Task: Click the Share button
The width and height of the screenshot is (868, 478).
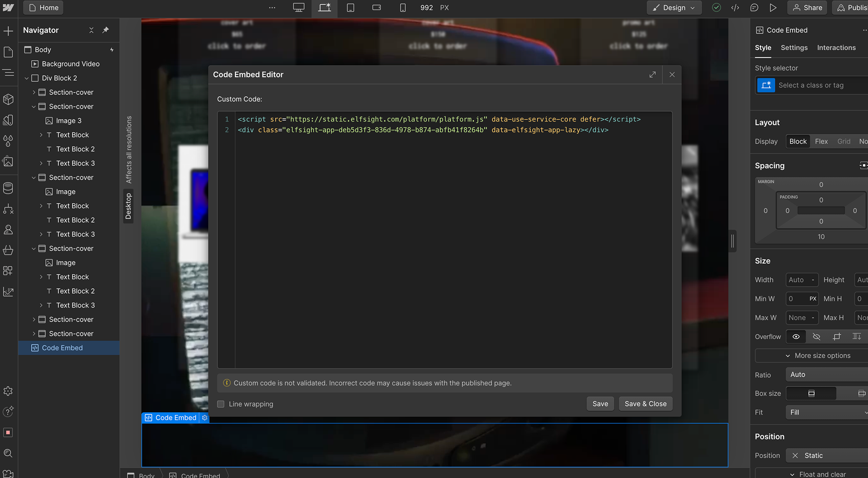Action: pos(807,8)
